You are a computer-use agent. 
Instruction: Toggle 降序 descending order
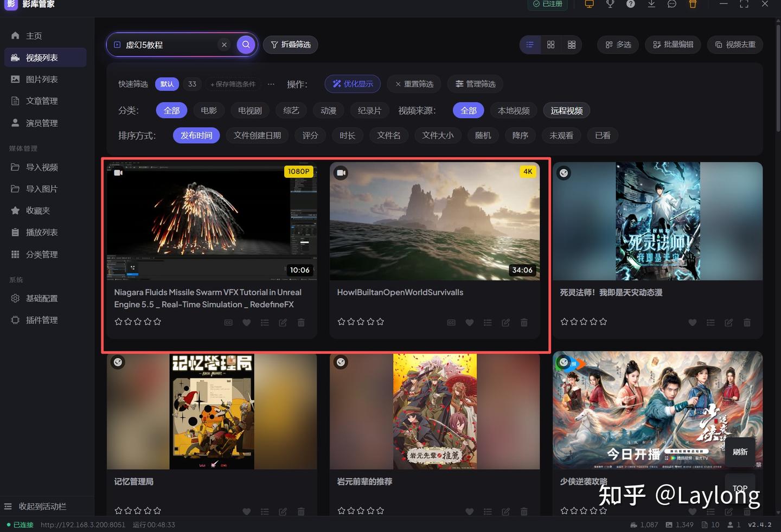pos(521,136)
